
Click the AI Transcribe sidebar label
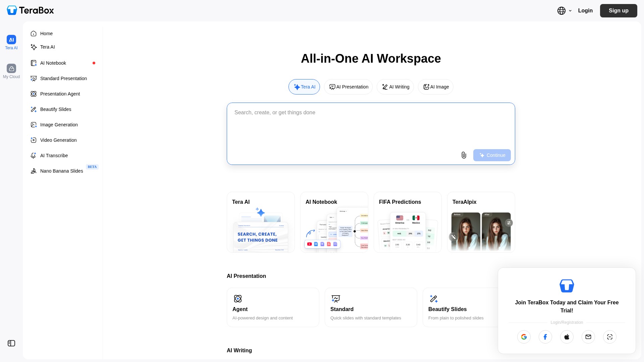point(54,156)
